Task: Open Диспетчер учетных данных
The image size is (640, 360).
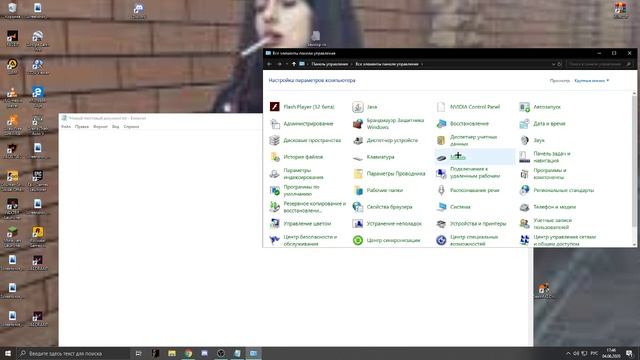Action: tap(467, 140)
